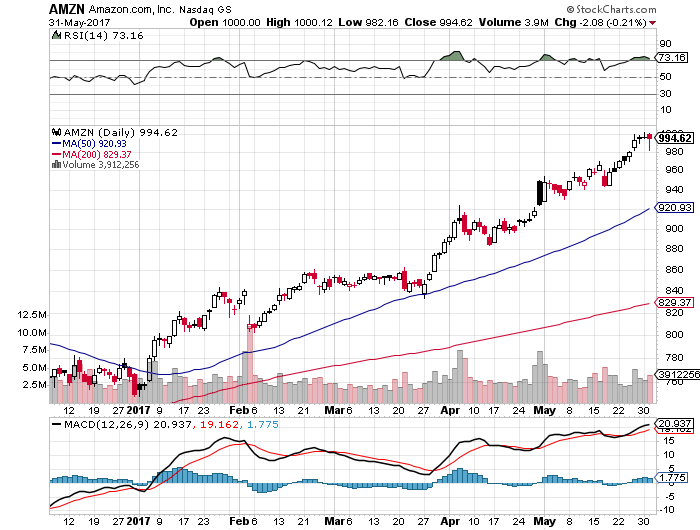Click the 994.62 current price tag
Viewport: 700px width, 530px height.
pyautogui.click(x=676, y=138)
